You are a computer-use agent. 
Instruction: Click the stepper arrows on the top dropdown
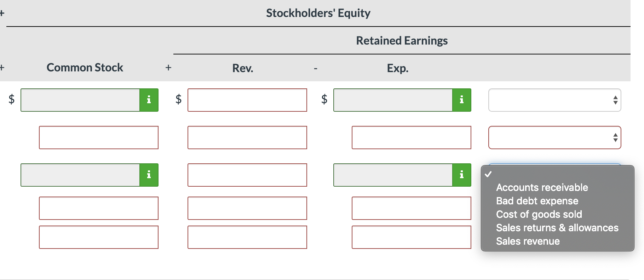click(x=615, y=100)
